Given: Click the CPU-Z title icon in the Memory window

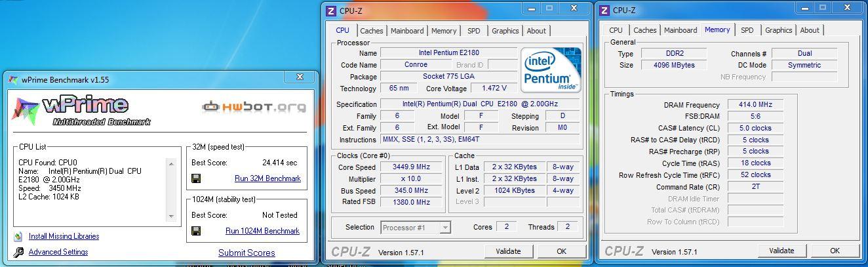Looking at the screenshot, I should tap(604, 10).
